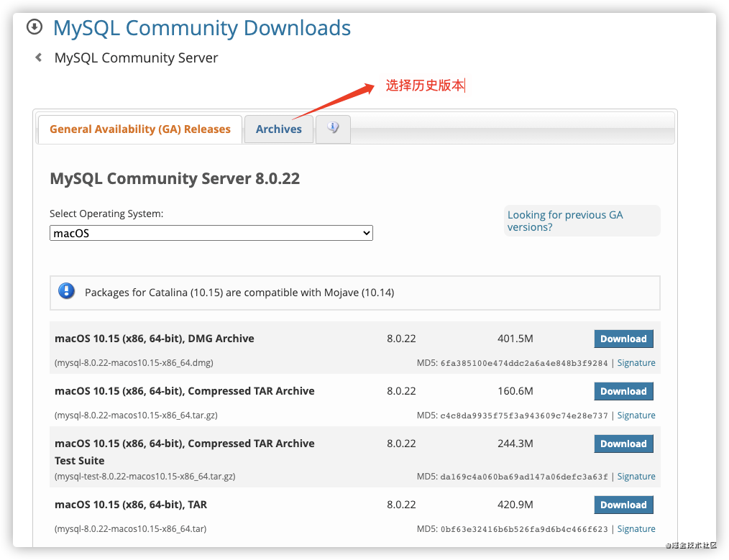
Task: Open Signature link for the Test Suite archive
Action: (636, 477)
